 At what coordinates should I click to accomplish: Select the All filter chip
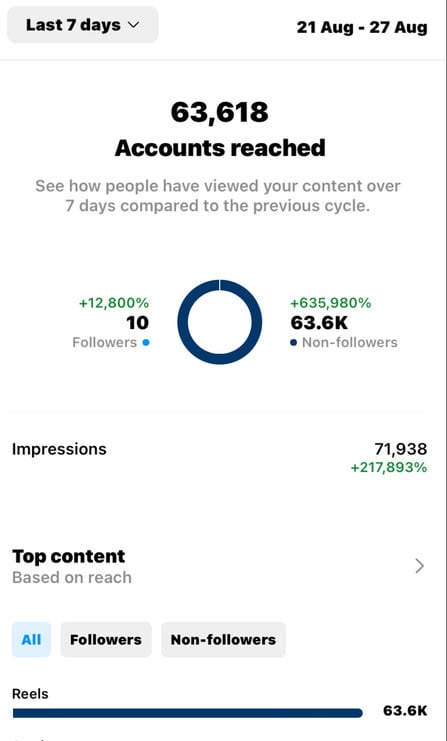(31, 639)
